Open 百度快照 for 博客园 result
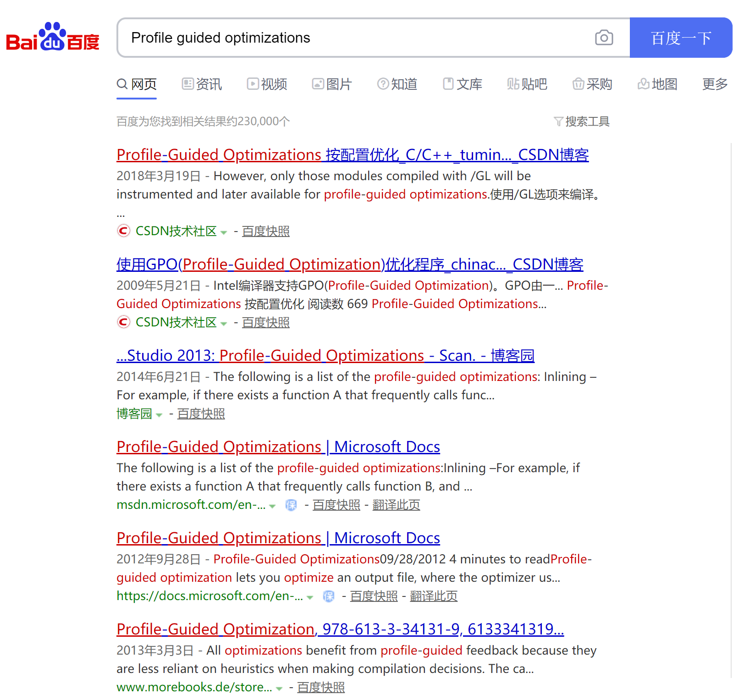This screenshot has height=700, width=733. click(x=201, y=413)
